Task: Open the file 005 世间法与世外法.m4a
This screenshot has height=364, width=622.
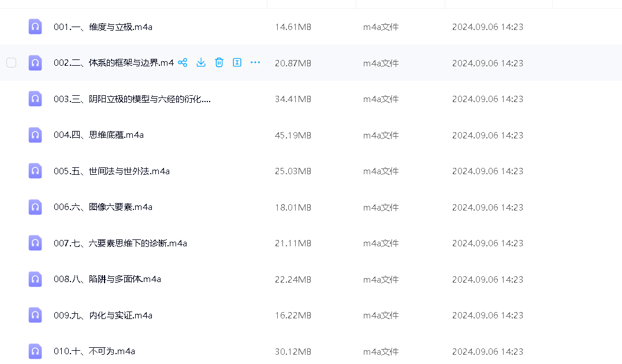Action: coord(111,171)
